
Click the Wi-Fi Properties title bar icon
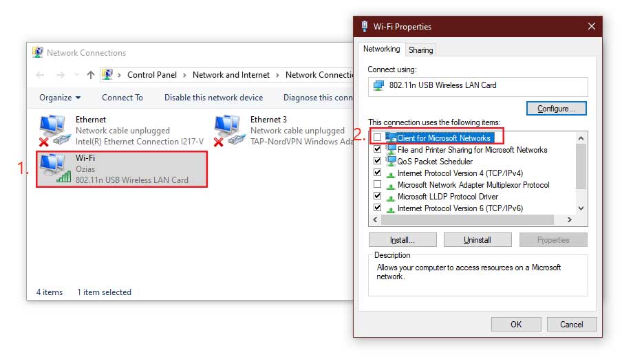[x=364, y=26]
